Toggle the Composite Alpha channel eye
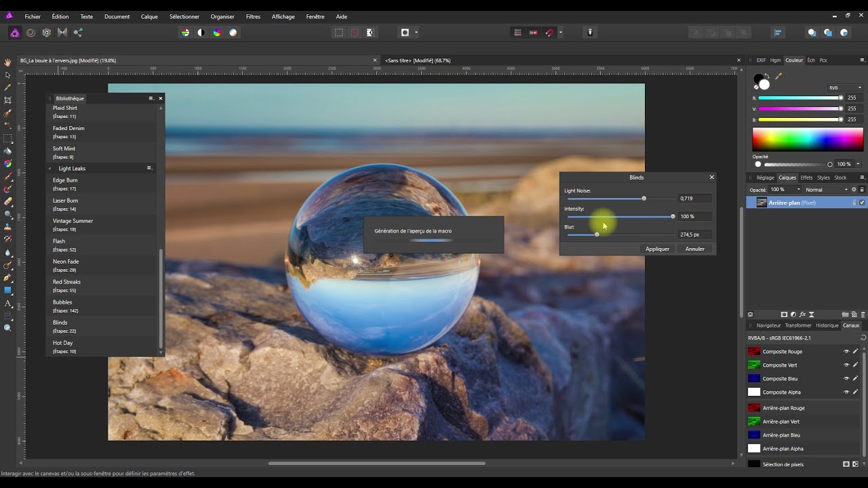Screen dimensions: 868x488 tap(846, 392)
